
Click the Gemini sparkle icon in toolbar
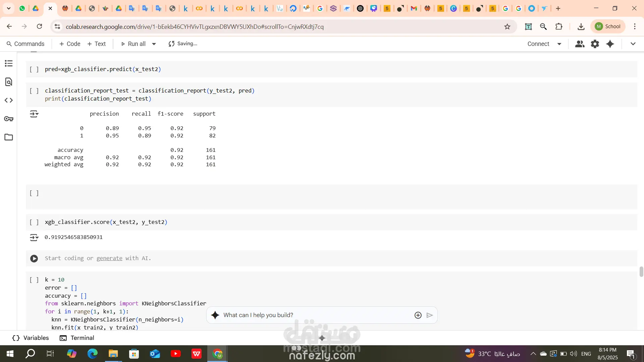(x=610, y=44)
